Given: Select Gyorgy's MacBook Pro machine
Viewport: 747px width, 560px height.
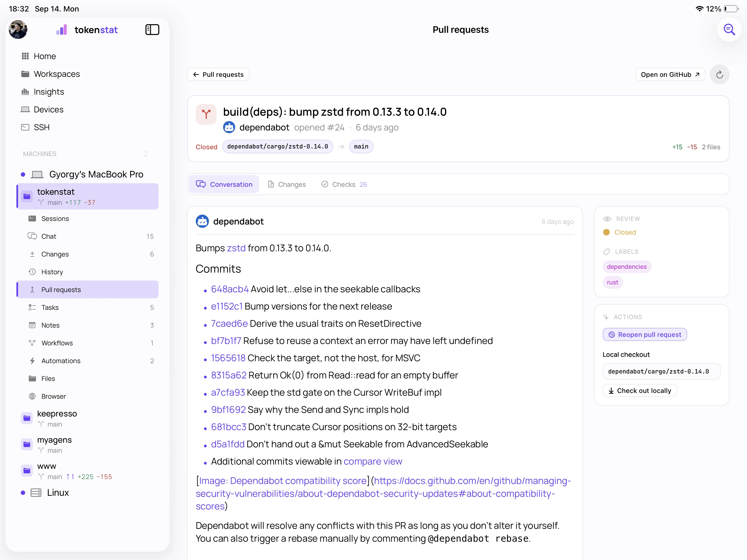Looking at the screenshot, I should (x=87, y=174).
